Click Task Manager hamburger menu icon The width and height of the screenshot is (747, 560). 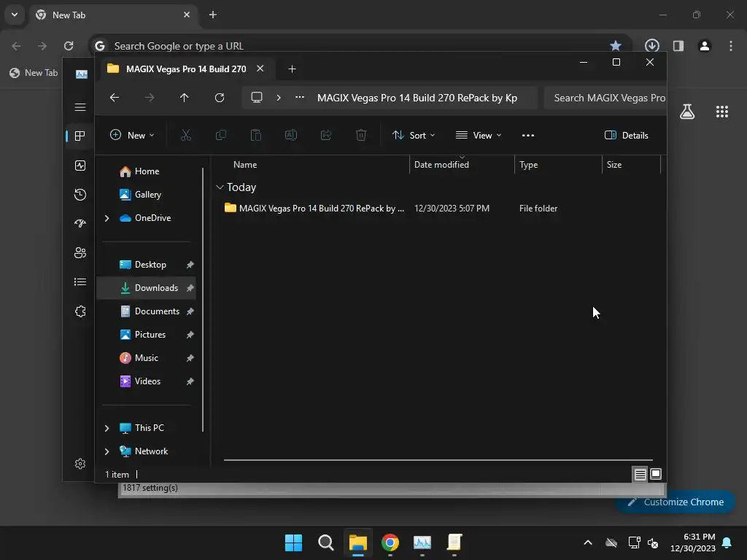pos(80,107)
